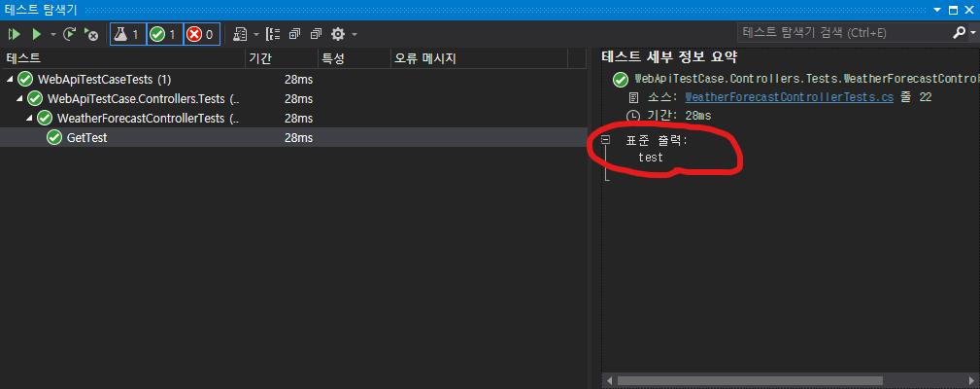
Task: Open the Run button dropdown arrow
Action: pyautogui.click(x=53, y=34)
